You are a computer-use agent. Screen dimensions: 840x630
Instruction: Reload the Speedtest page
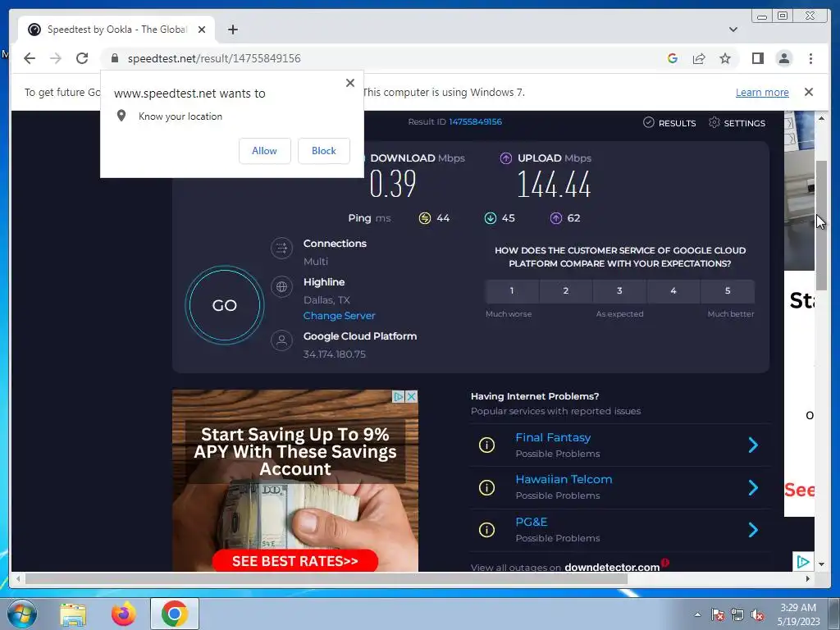pos(82,58)
